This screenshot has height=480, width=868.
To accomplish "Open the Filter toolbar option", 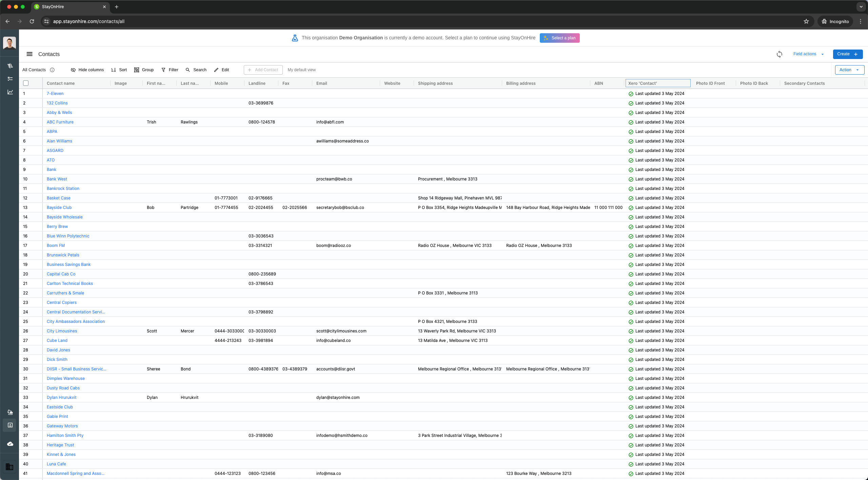I will pyautogui.click(x=170, y=70).
